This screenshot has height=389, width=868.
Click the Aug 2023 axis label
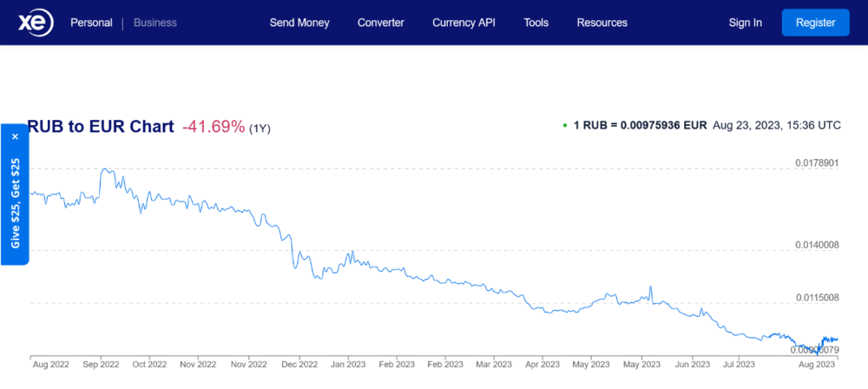click(x=818, y=365)
